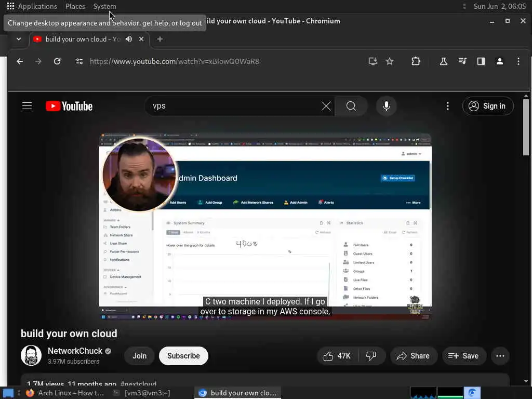The image size is (532, 399).
Task: Click the page vertical scrollbar
Action: pos(526,127)
